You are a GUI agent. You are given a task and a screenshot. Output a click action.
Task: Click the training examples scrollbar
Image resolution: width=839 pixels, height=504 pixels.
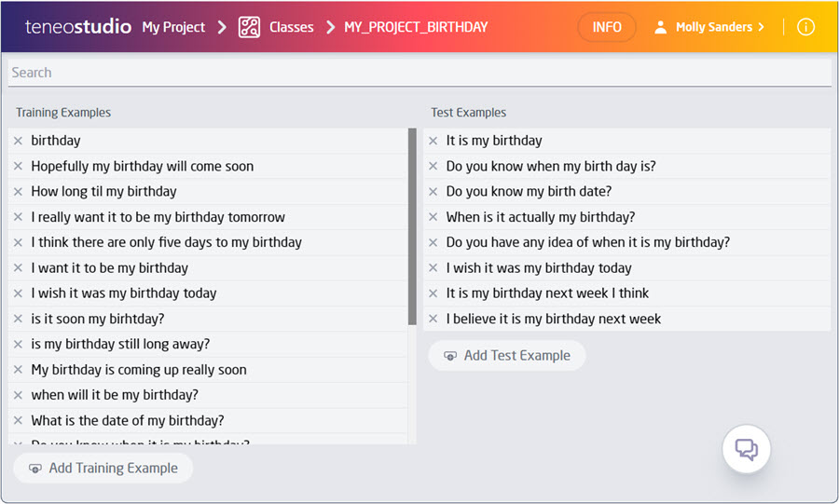point(412,226)
